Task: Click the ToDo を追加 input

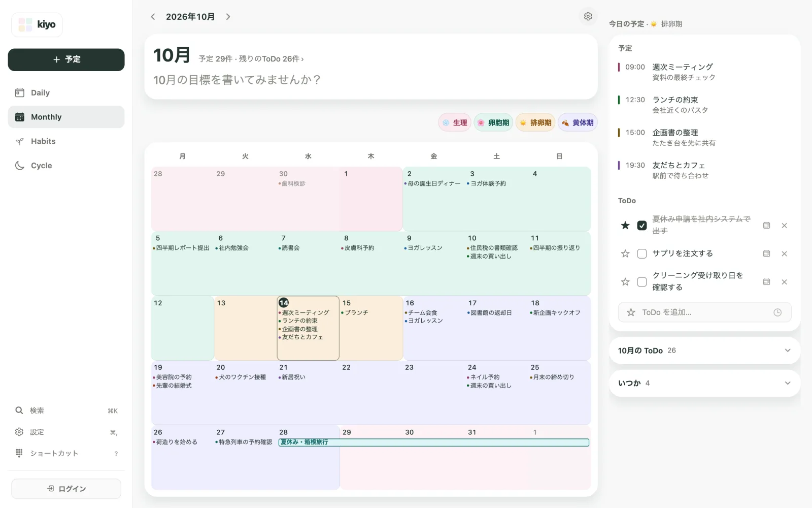Action: [704, 312]
